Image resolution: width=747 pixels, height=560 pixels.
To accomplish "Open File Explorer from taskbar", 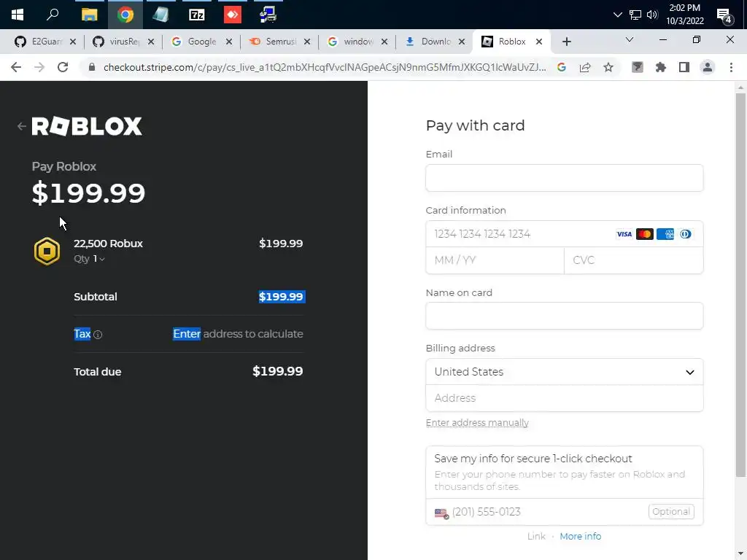I will 89,15.
